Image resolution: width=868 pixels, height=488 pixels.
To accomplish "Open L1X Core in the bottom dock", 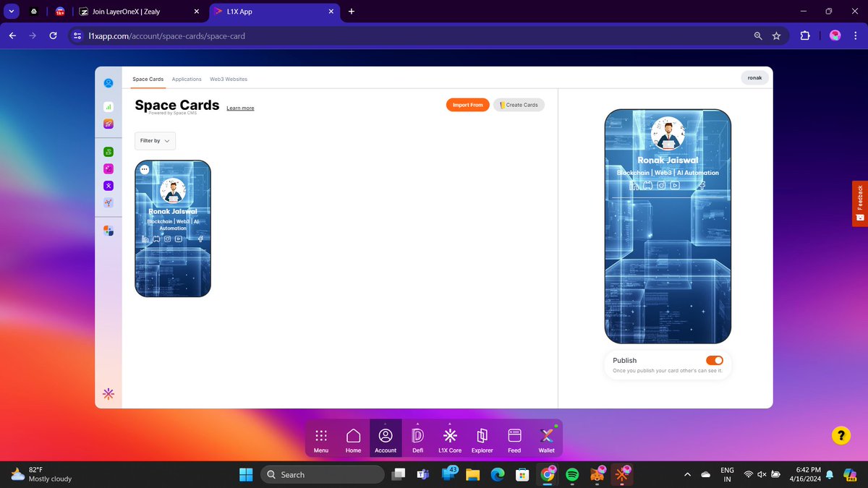I will pyautogui.click(x=450, y=440).
